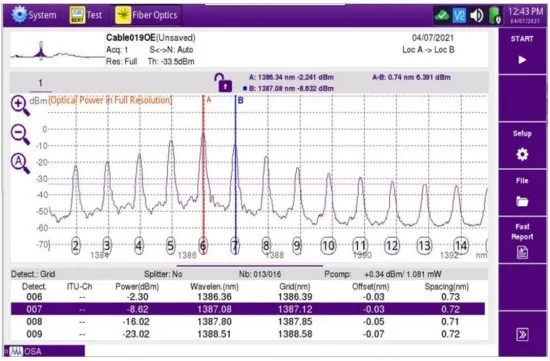The image size is (550, 361).
Task: Click the Spacing(nm) column header
Action: pyautogui.click(x=447, y=287)
